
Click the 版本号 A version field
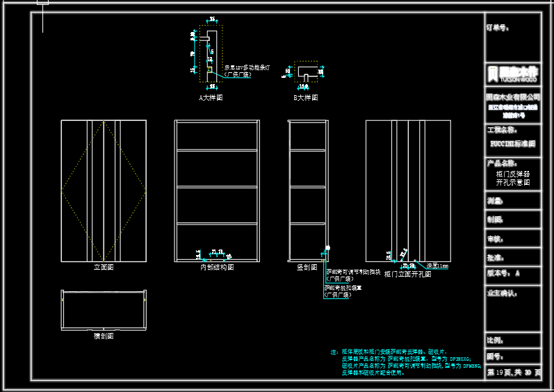503,274
